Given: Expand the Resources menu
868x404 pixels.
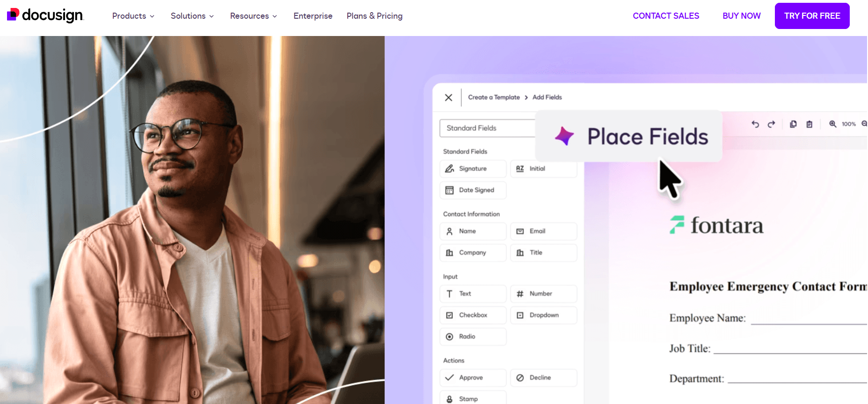Looking at the screenshot, I should (254, 16).
